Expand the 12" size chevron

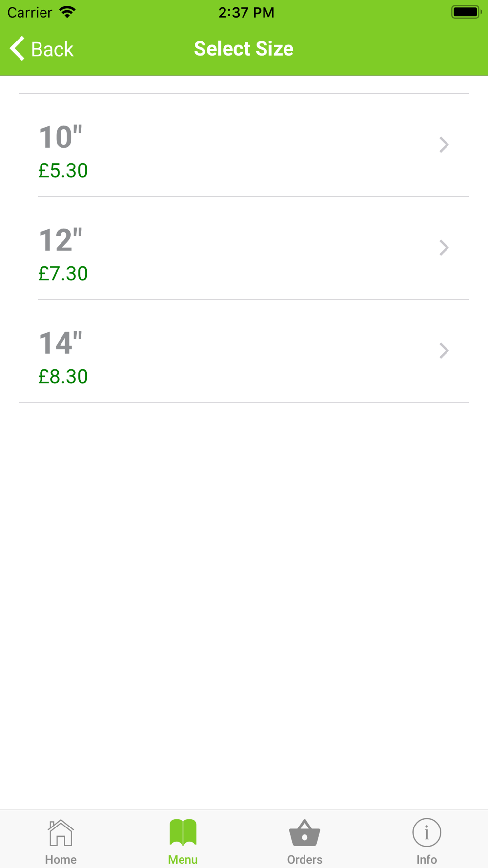coord(444,248)
